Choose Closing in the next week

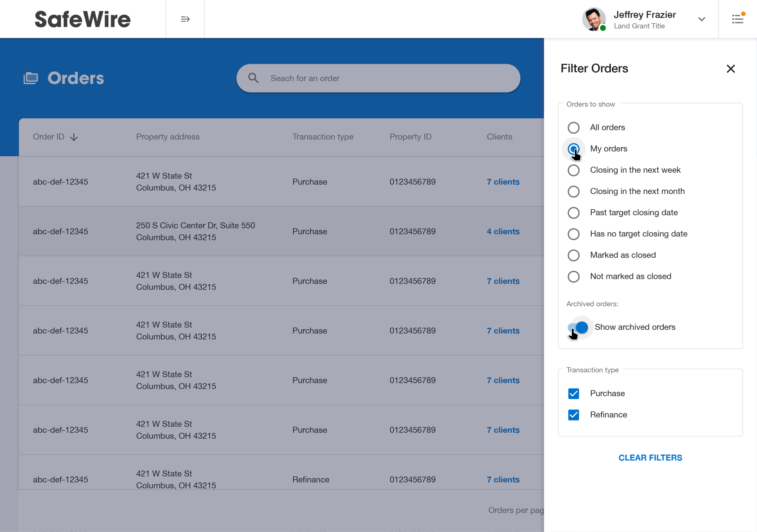pyautogui.click(x=574, y=170)
